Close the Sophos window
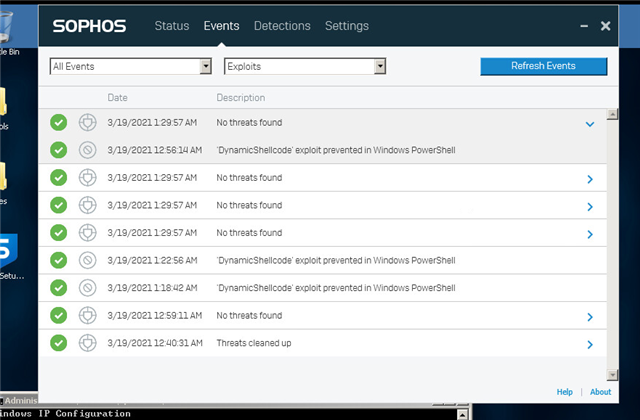Image resolution: width=640 pixels, height=420 pixels. point(605,26)
